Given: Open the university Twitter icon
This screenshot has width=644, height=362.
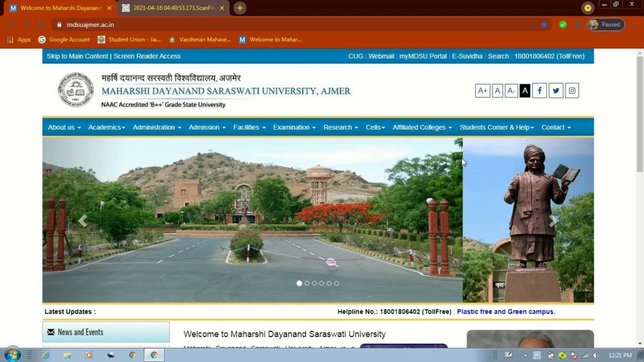Looking at the screenshot, I should pos(555,90).
